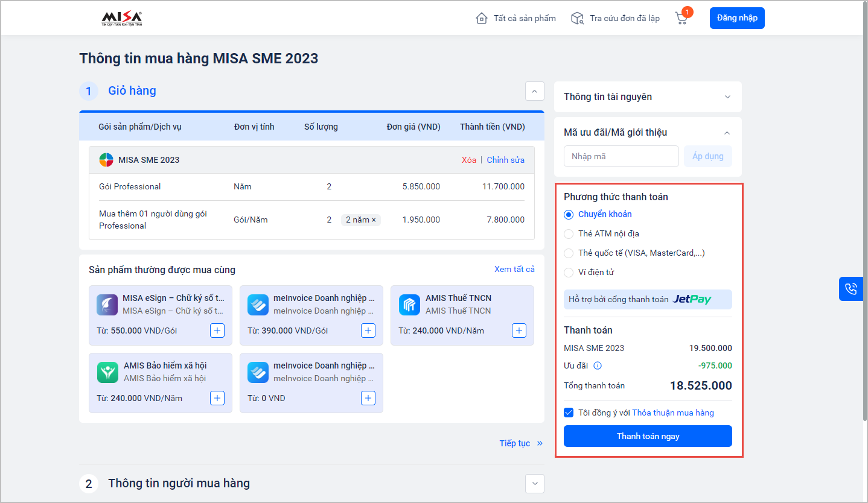Click the floating phone support icon

click(851, 289)
